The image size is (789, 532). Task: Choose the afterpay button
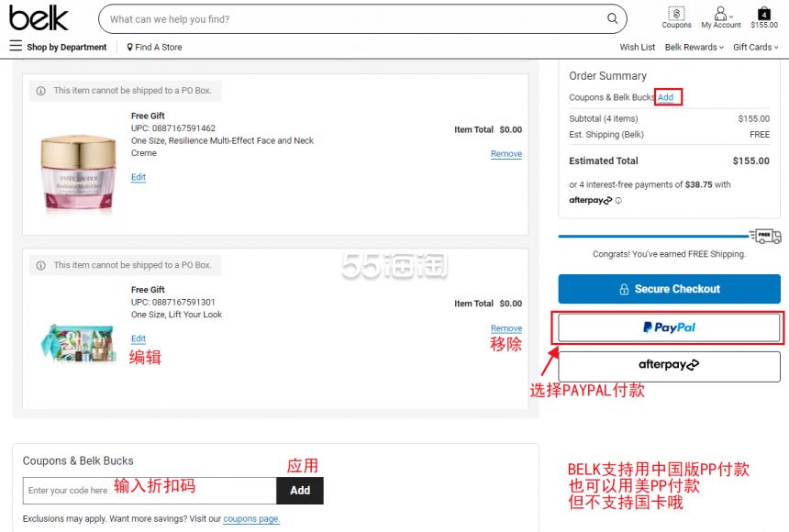tap(669, 366)
